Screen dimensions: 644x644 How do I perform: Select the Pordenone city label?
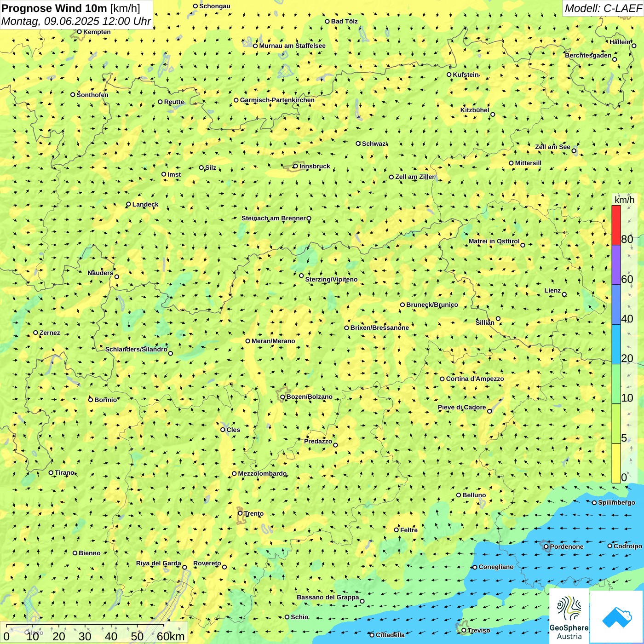click(567, 546)
